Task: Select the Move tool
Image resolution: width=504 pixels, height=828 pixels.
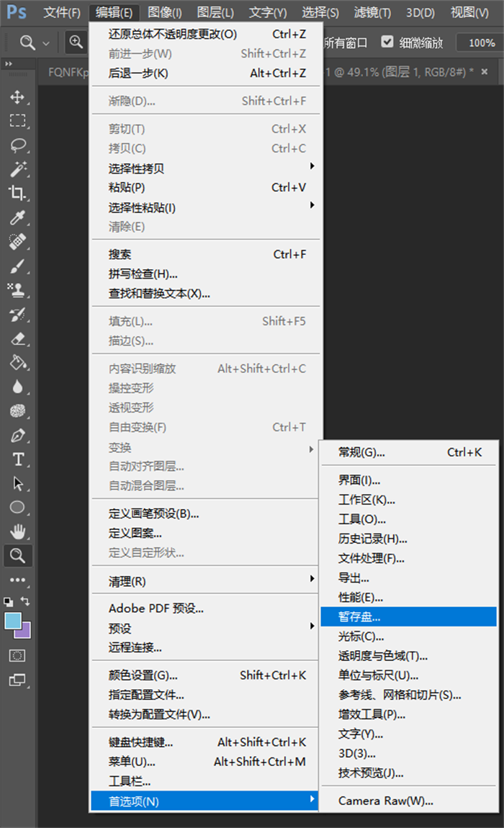Action: (x=18, y=97)
